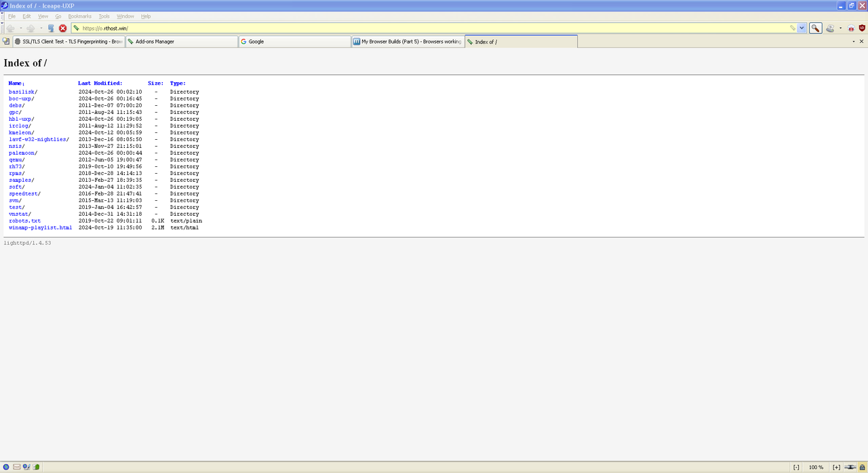Expand the URL bar history dropdown
868x473 pixels.
point(802,29)
